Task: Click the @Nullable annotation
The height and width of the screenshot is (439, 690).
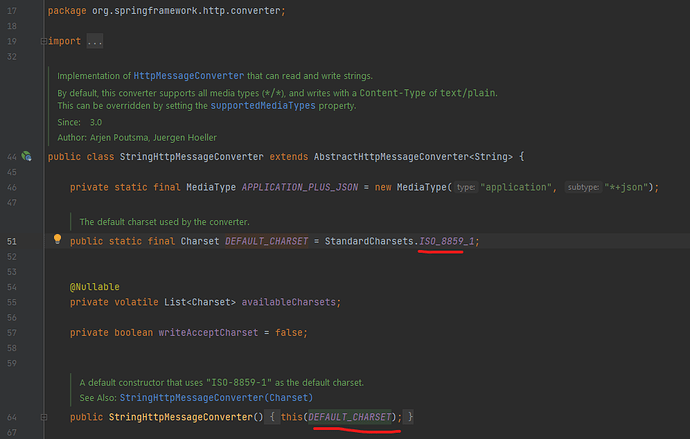Action: pyautogui.click(x=95, y=287)
